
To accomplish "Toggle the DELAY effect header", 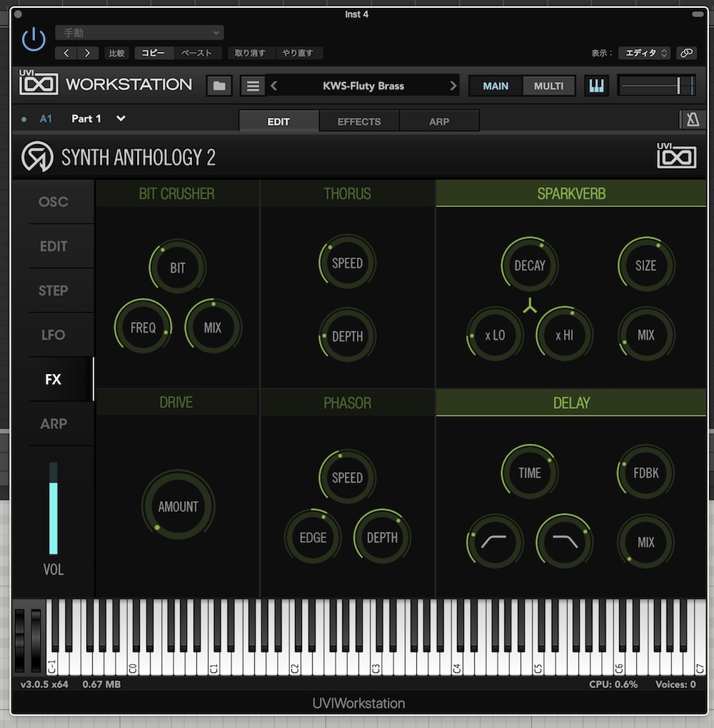I will pyautogui.click(x=571, y=403).
